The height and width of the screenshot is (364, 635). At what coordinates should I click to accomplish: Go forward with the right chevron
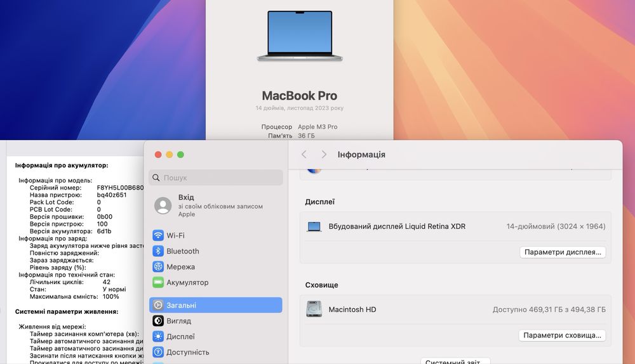(x=324, y=155)
